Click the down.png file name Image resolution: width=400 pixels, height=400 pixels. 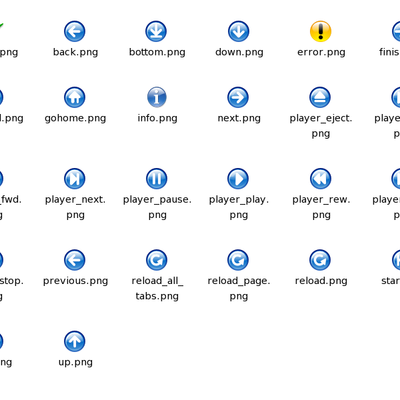coord(239,52)
